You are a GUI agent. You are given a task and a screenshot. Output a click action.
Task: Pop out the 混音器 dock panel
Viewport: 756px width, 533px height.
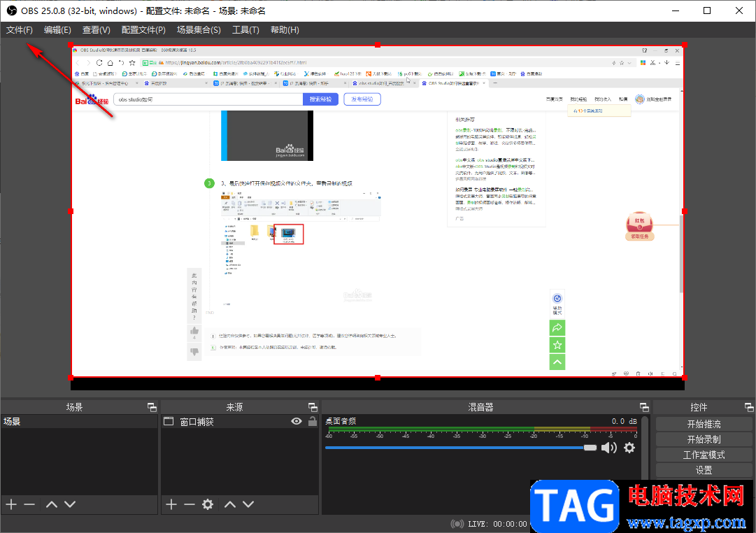[644, 408]
